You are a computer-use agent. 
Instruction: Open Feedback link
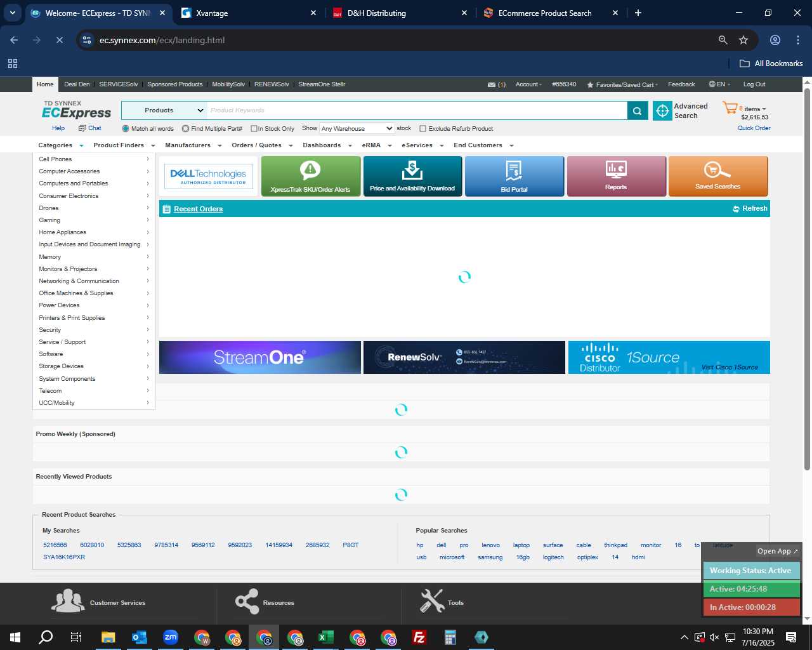(x=681, y=84)
